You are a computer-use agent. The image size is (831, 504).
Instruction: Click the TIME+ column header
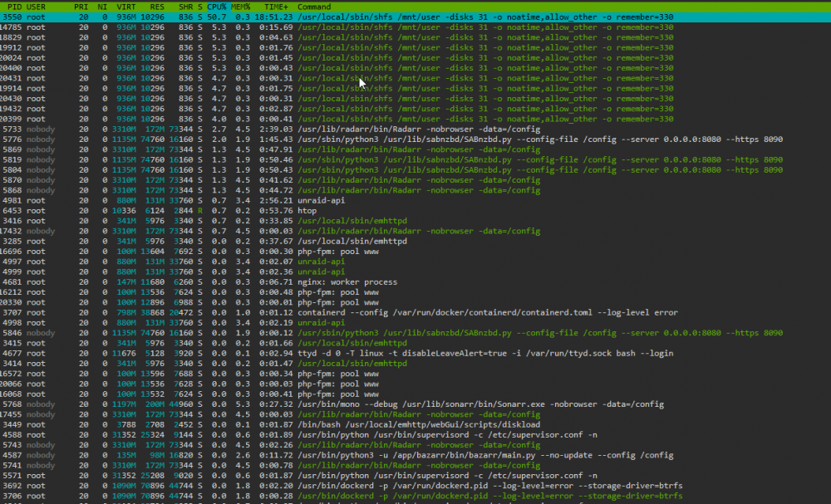tap(276, 7)
